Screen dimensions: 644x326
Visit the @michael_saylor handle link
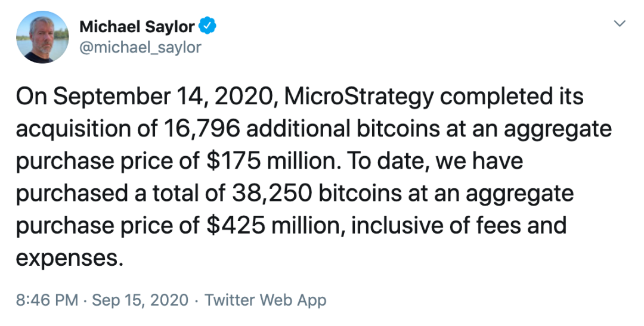click(140, 47)
